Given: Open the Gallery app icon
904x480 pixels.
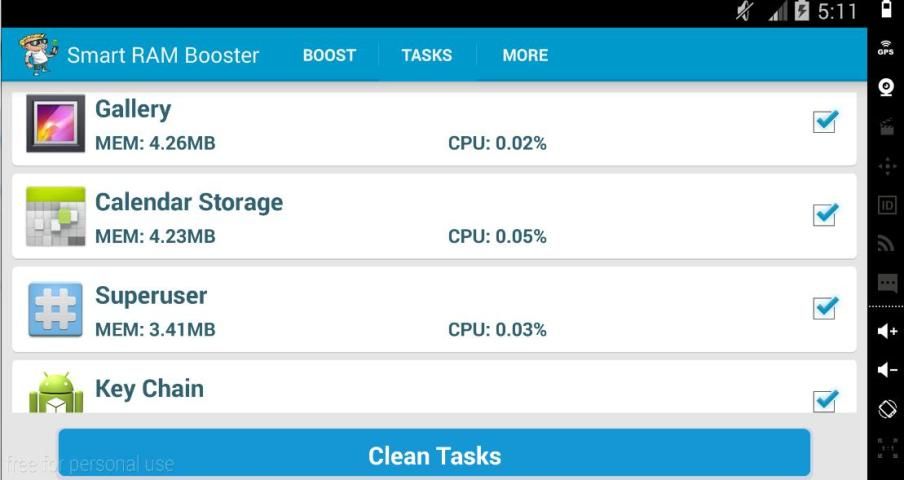Looking at the screenshot, I should 55,124.
